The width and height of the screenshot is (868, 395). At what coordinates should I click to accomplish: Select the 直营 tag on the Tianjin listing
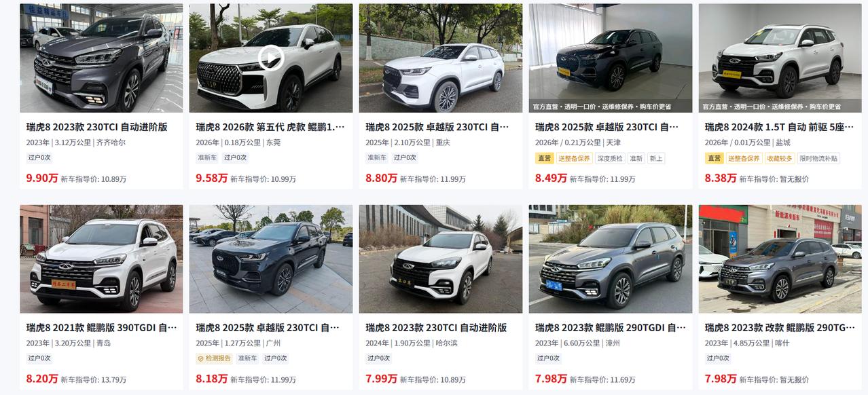[544, 158]
